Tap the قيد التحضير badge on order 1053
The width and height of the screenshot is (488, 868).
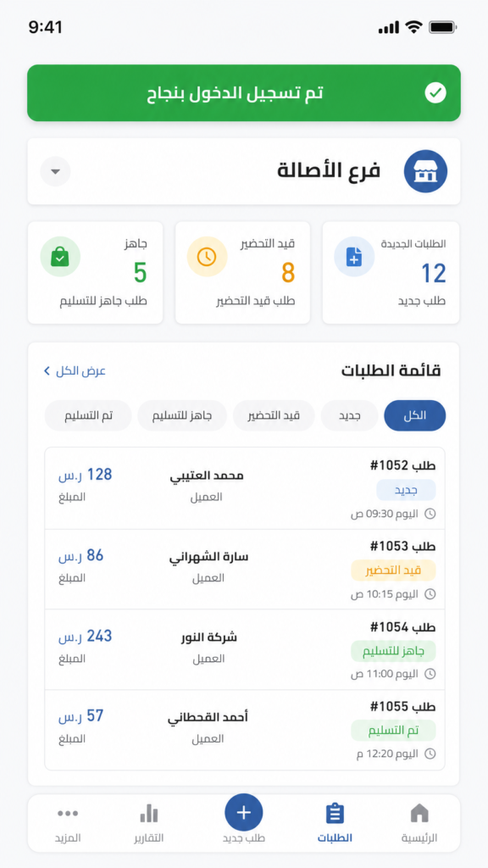(393, 570)
